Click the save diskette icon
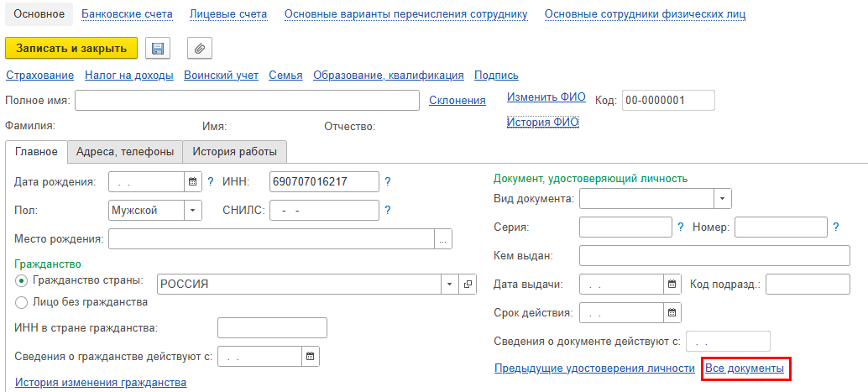868x392 pixels. [157, 49]
